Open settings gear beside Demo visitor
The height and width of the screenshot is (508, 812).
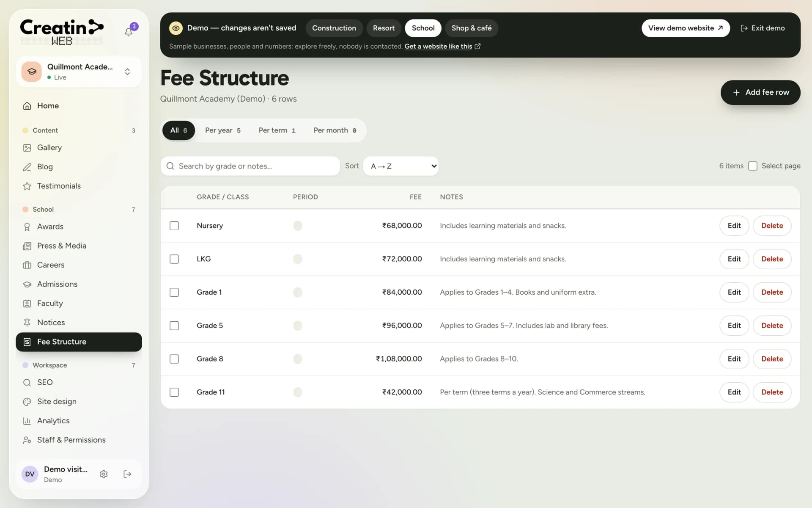point(104,474)
